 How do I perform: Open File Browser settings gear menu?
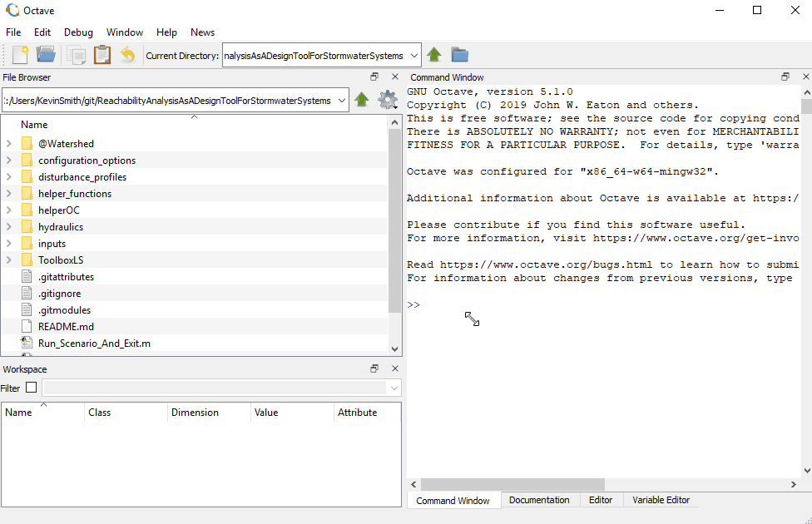(388, 100)
